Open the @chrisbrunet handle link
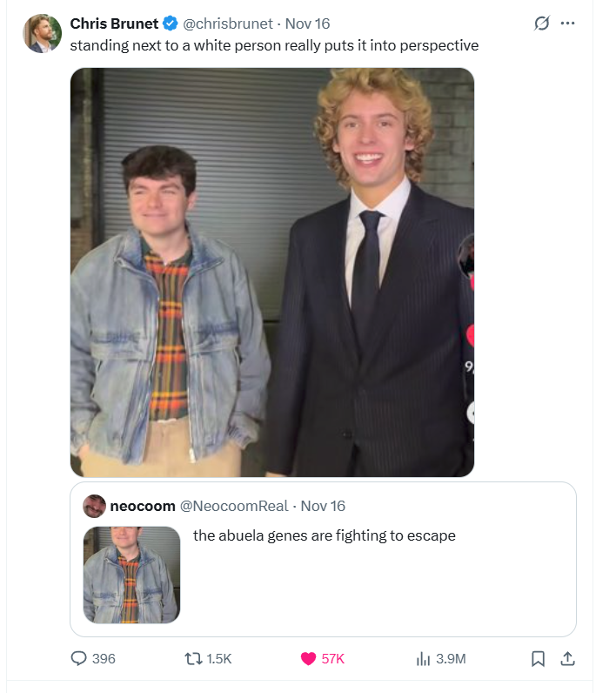The image size is (616, 693). click(x=228, y=24)
